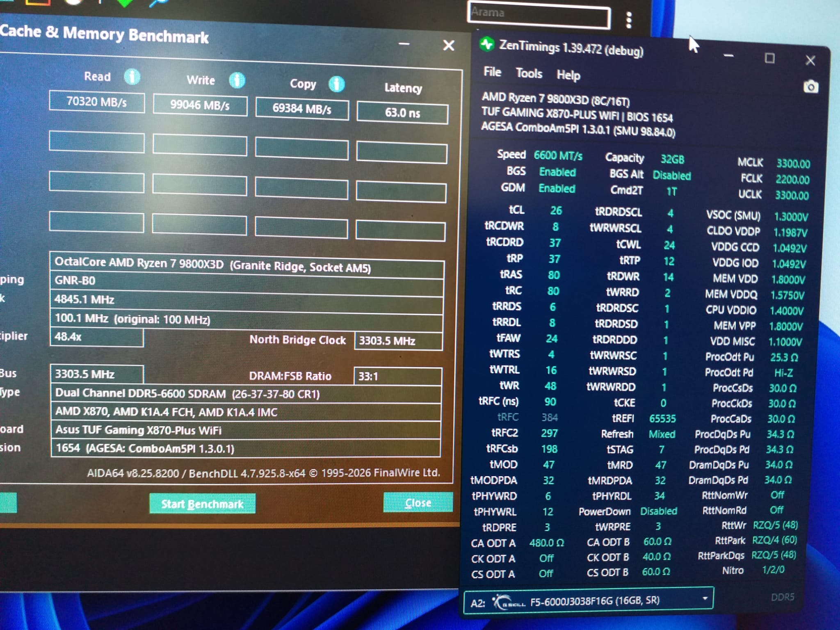This screenshot has width=840, height=630.
Task: Click the tRAS value 80
Action: [554, 275]
